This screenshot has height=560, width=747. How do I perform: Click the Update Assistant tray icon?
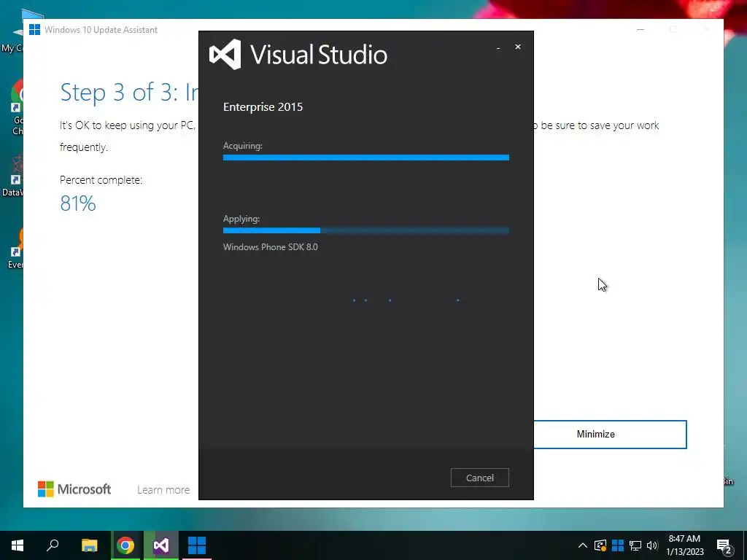click(618, 545)
